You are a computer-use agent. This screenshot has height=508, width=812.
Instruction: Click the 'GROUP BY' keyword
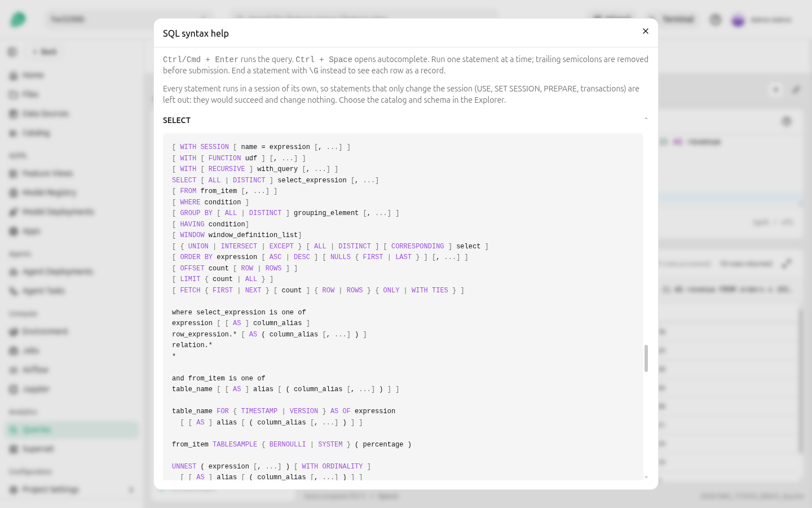(196, 213)
